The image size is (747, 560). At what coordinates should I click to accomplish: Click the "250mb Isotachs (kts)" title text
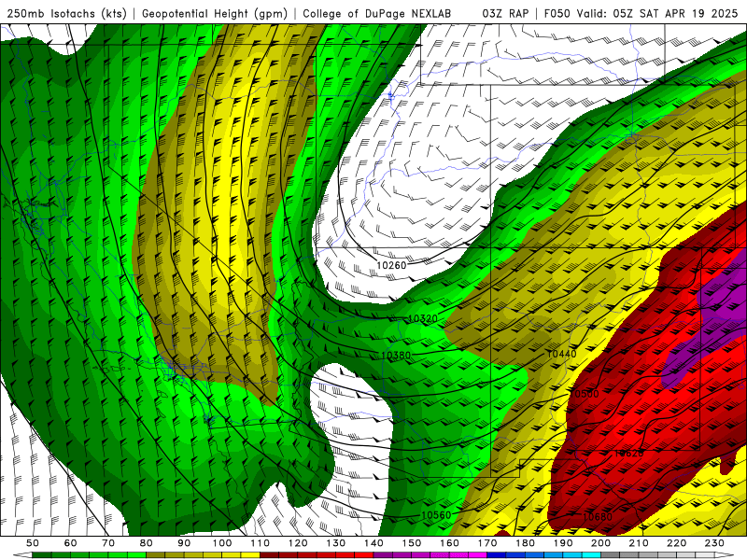(67, 14)
